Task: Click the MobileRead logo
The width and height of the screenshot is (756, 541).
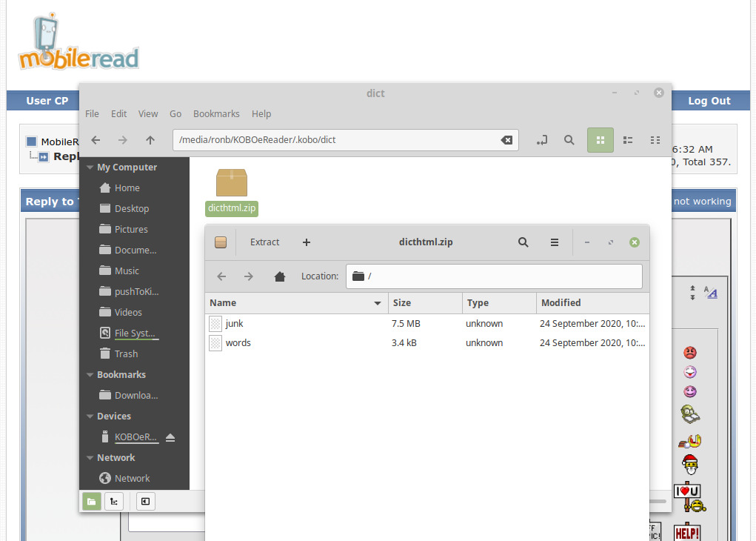Action: click(x=78, y=42)
